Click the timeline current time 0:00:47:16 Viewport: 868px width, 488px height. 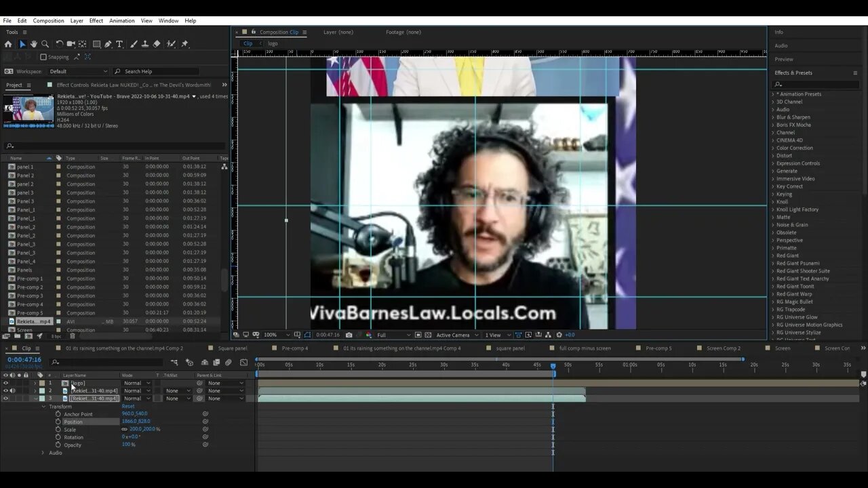click(24, 360)
